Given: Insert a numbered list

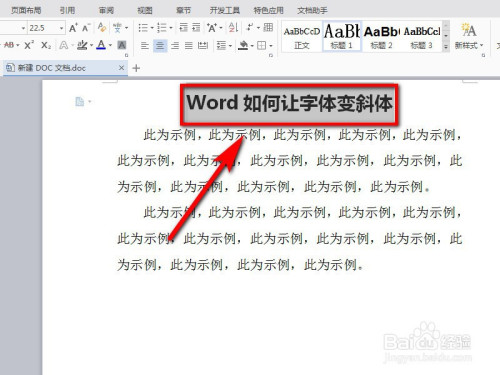Looking at the screenshot, I should [x=162, y=28].
